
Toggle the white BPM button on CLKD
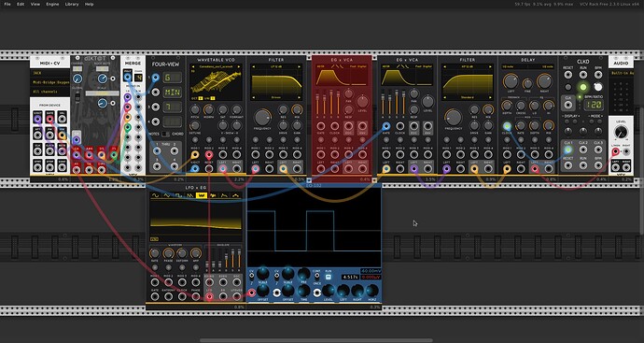tap(598, 87)
